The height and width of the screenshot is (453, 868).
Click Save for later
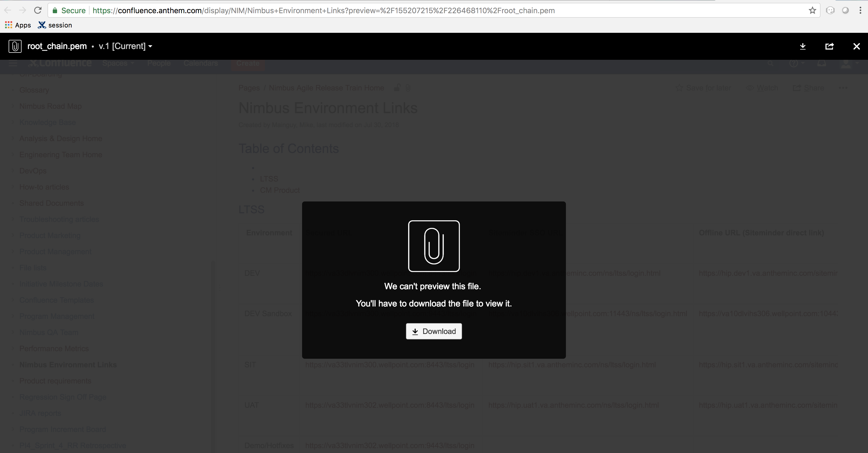[x=703, y=88]
